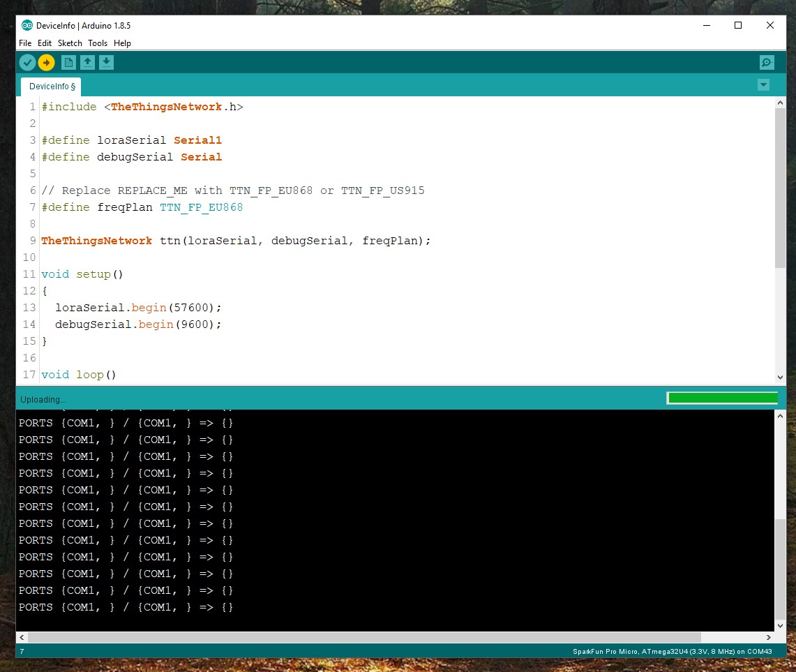Click the editor vertical scrollbar thumb
The width and height of the screenshot is (796, 672).
tap(780, 188)
